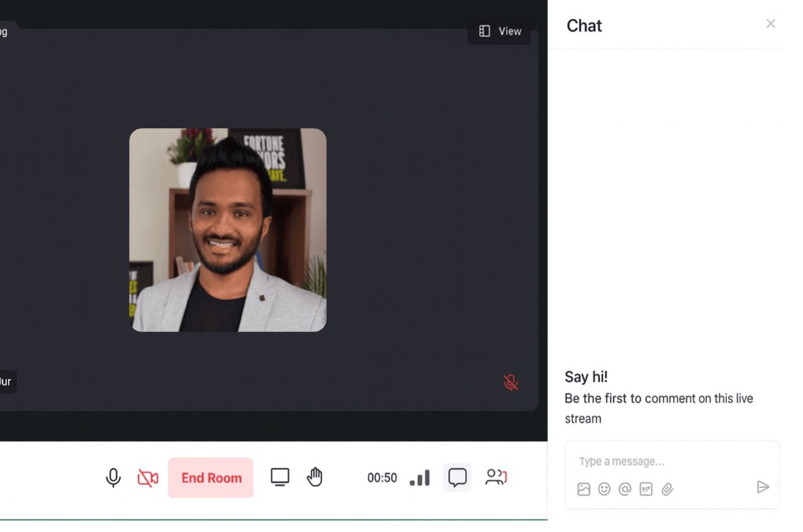Screen dimensions: 803x532
Task: Turn the camera back on
Action: (x=148, y=477)
